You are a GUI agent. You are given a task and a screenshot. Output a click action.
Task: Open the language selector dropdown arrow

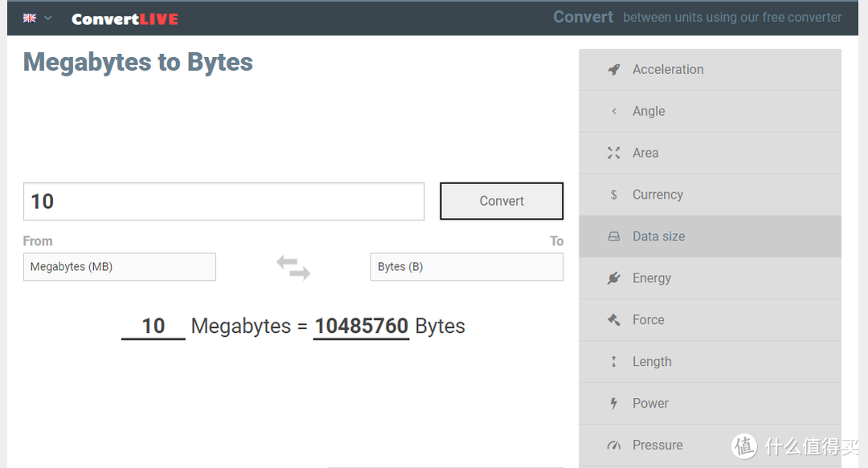[x=48, y=18]
